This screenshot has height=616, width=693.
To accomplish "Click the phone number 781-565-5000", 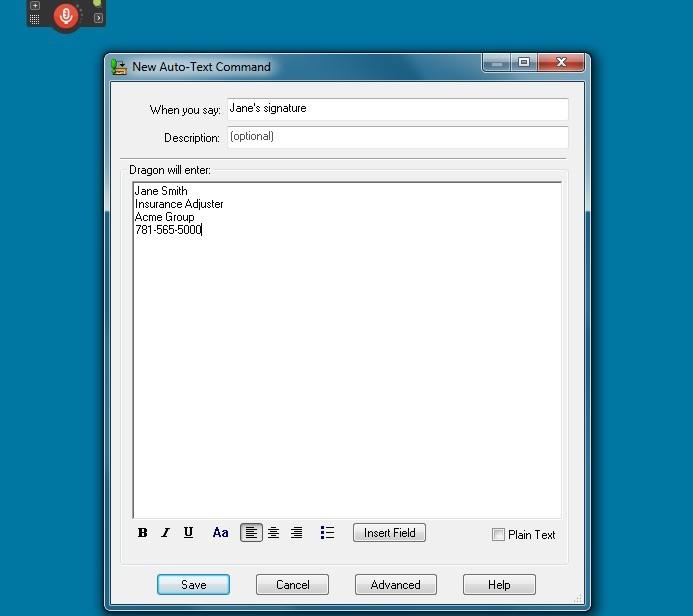I will point(168,230).
